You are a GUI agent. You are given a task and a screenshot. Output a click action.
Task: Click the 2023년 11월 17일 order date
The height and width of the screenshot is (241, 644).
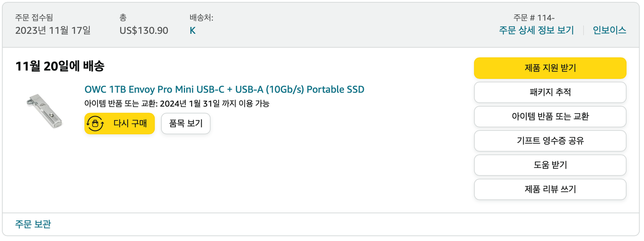coord(53,31)
